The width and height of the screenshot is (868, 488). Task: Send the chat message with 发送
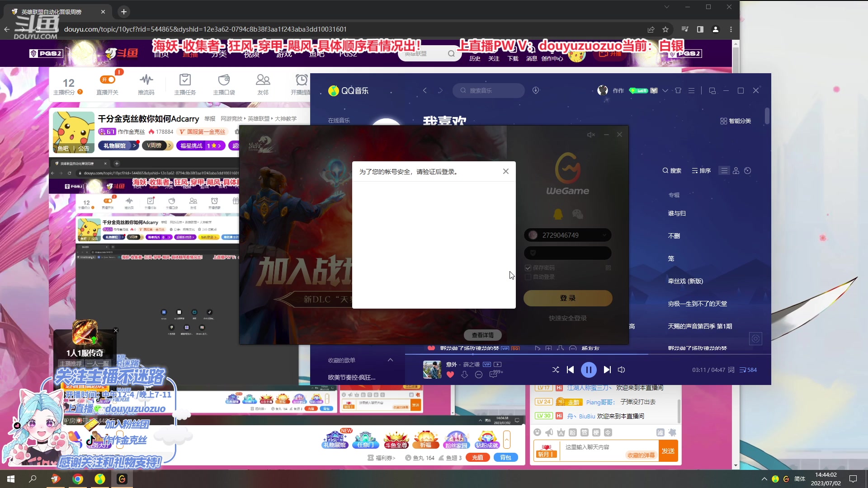tap(668, 451)
